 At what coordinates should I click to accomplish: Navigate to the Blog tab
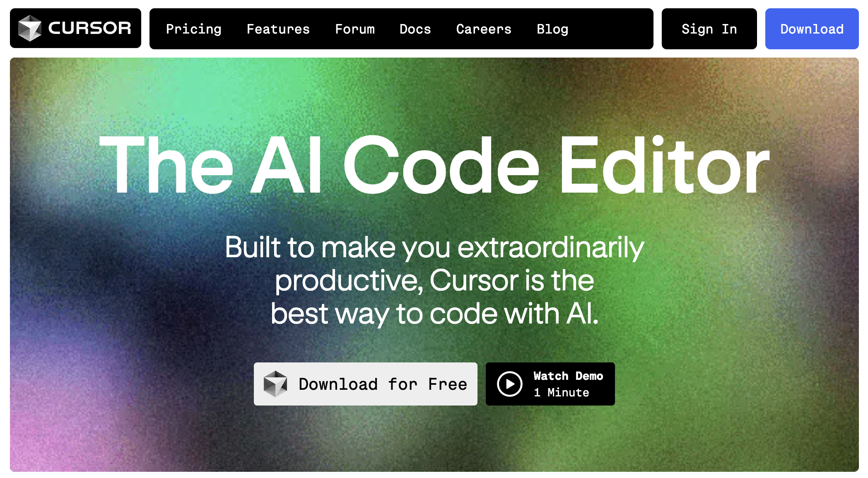click(x=552, y=28)
